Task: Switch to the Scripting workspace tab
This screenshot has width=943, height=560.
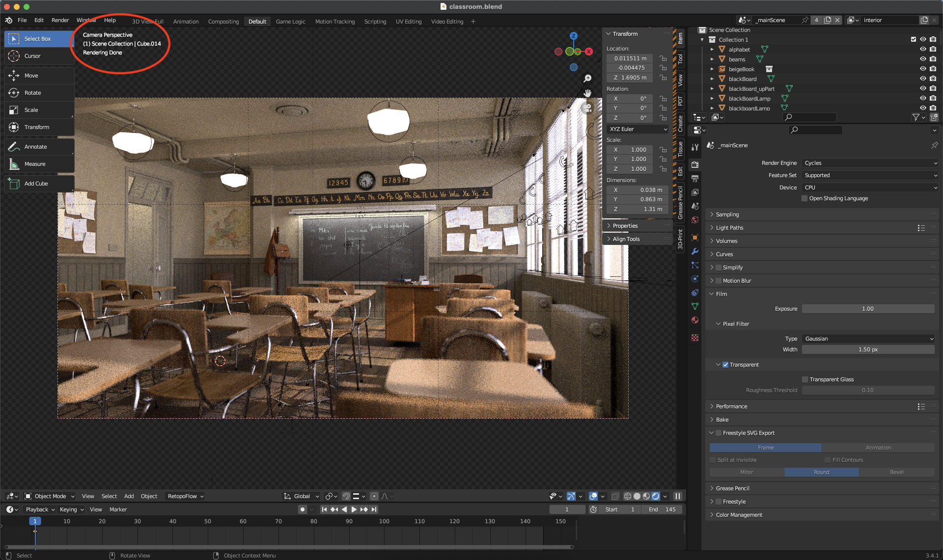Action: [x=375, y=22]
